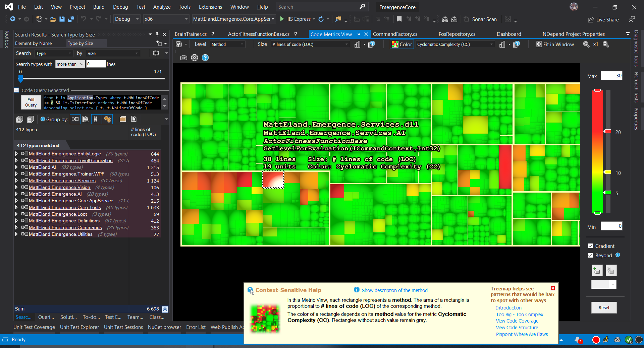Open the Too Big - Too Complex link
This screenshot has width=644, height=348.
click(519, 314)
